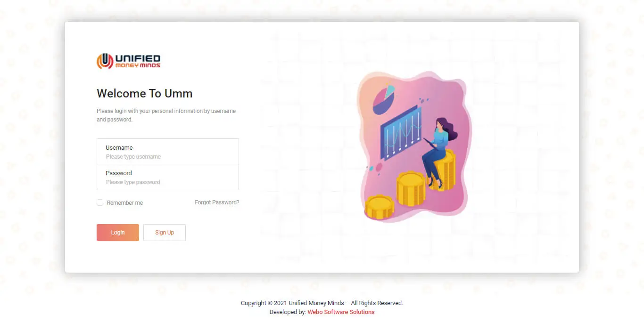Click the login instructions paragraph
Viewport: 644px width, 323px height.
(166, 115)
